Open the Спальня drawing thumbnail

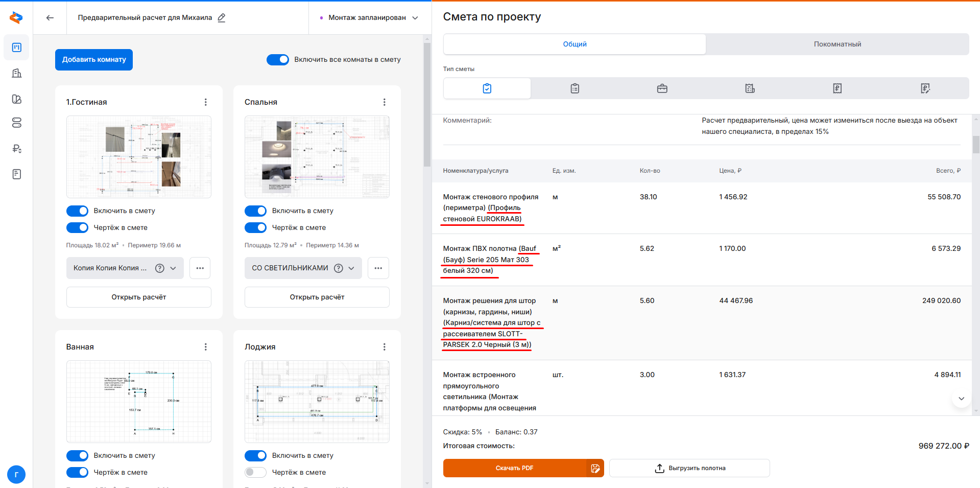tap(317, 156)
